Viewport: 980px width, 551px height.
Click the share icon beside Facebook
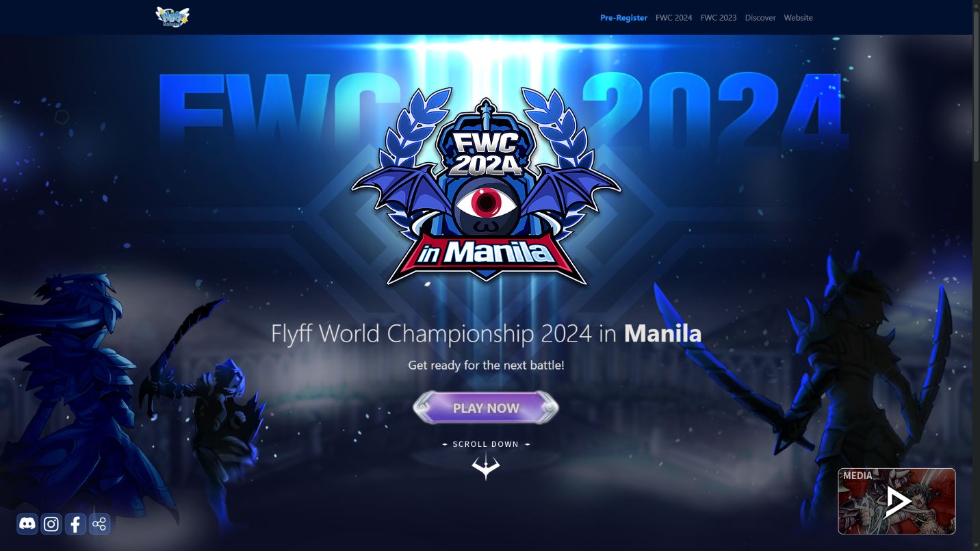[x=99, y=524]
